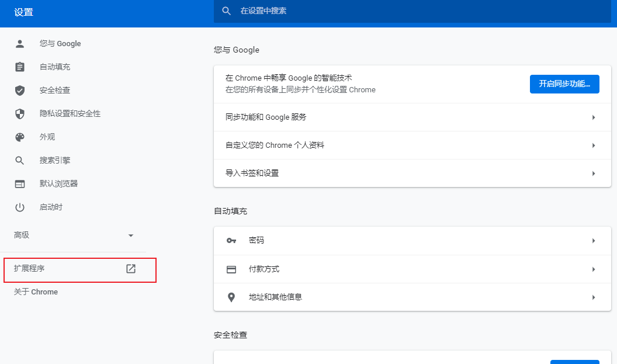Image resolution: width=617 pixels, height=364 pixels.
Task: Click the shield check icon for 安全检查
Action: pyautogui.click(x=20, y=91)
